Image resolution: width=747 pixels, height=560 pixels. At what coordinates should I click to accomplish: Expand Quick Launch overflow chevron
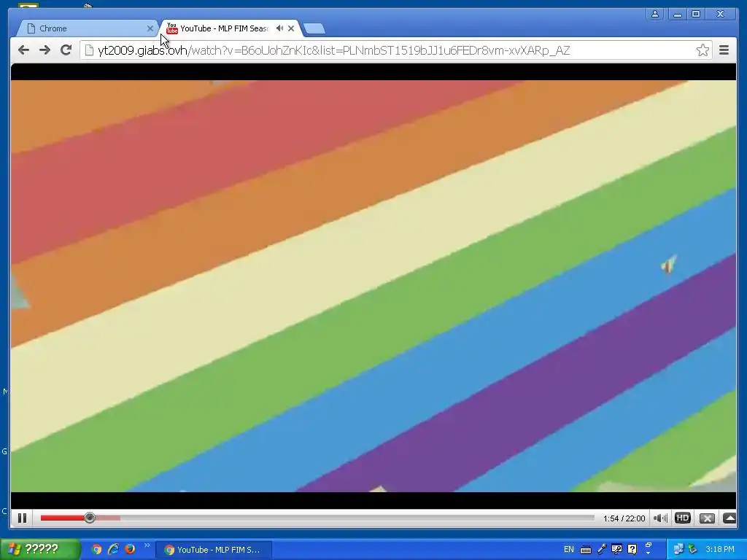pyautogui.click(x=147, y=545)
